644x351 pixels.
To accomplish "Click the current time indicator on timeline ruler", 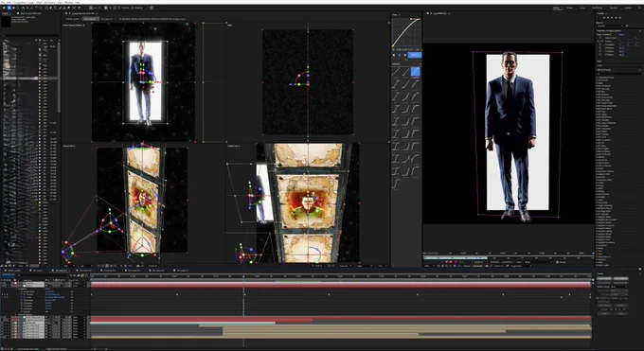I will point(243,276).
